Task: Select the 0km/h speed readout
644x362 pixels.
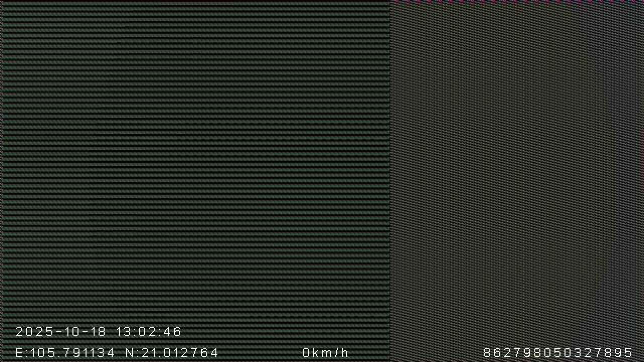Action: (x=325, y=353)
